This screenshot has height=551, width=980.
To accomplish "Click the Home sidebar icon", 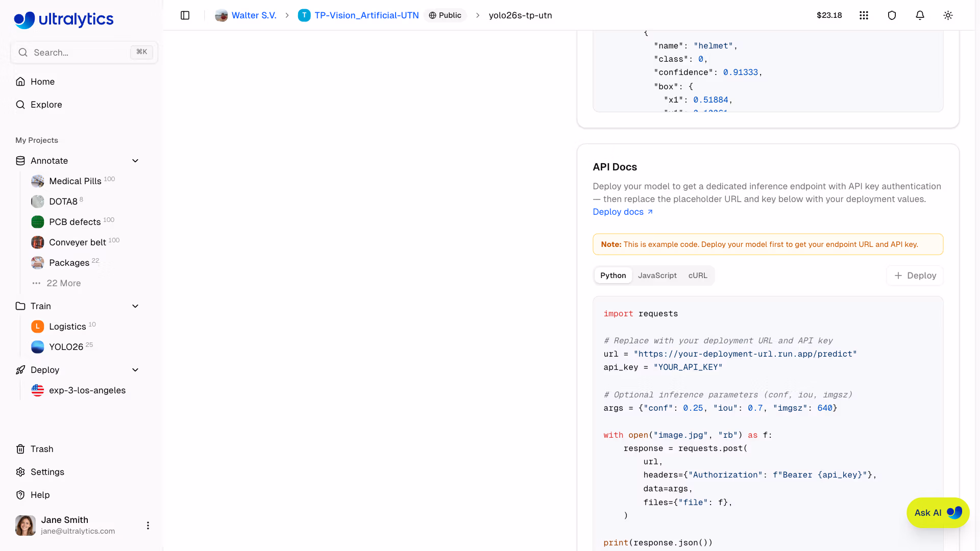I will [x=20, y=82].
